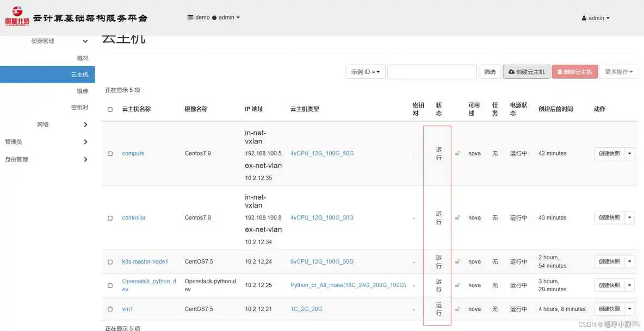The image size is (644, 331).
Task: Click the project window icon beside demo
Action: tap(191, 17)
